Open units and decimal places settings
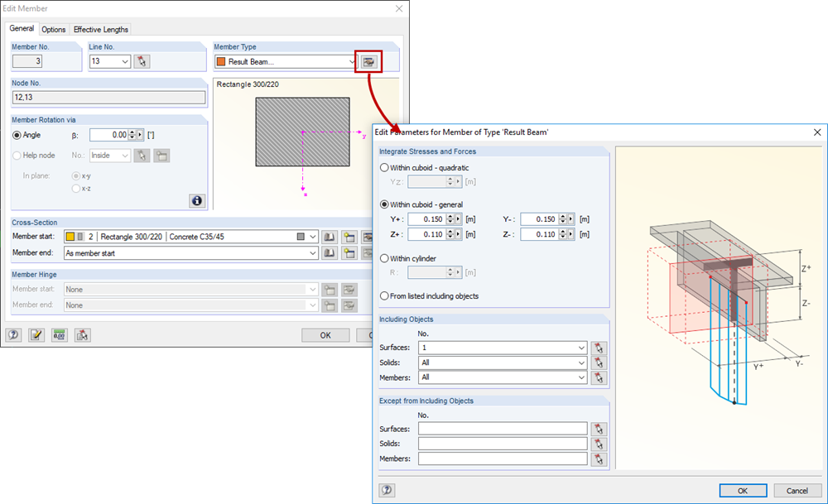 point(57,334)
